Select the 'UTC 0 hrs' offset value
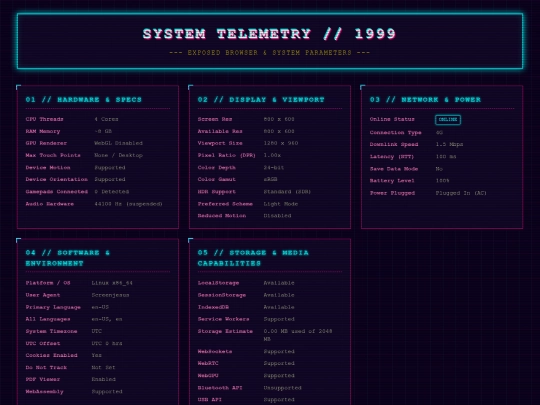This screenshot has height=405, width=540. (107, 343)
